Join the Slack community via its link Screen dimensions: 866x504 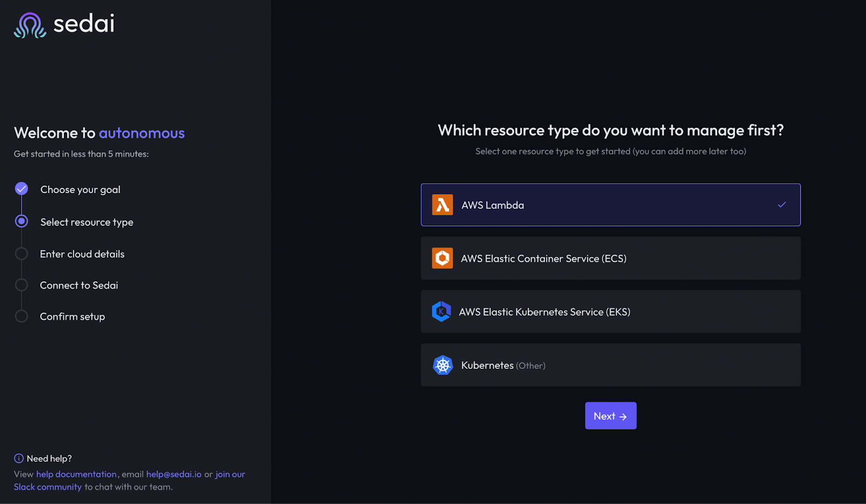point(49,487)
